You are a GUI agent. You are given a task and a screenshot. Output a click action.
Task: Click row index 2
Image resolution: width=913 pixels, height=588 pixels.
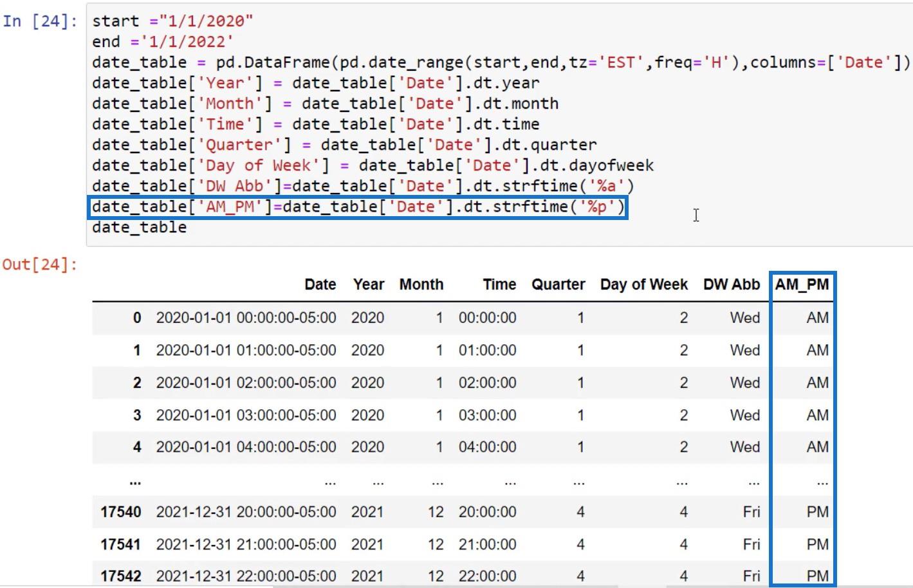click(137, 383)
